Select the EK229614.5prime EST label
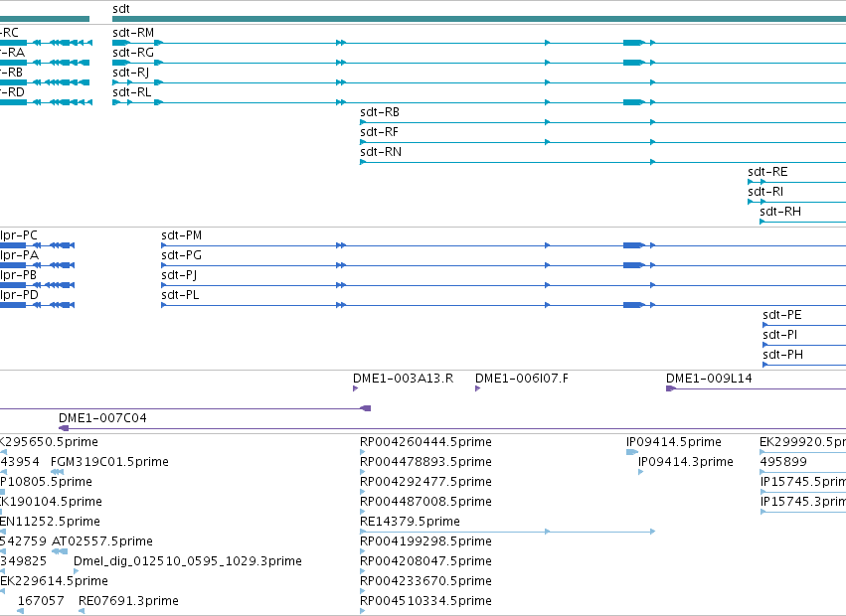The width and height of the screenshot is (846, 616). pyautogui.click(x=54, y=581)
